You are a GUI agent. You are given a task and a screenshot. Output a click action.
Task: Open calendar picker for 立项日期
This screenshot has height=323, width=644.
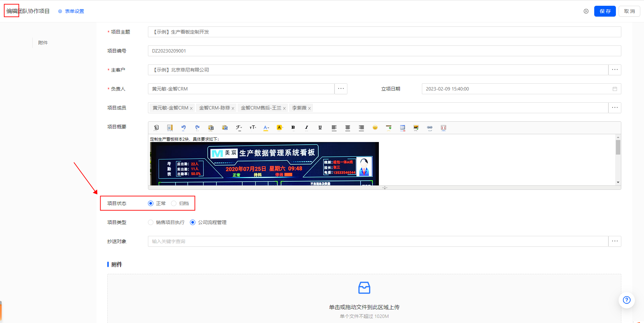pyautogui.click(x=615, y=89)
